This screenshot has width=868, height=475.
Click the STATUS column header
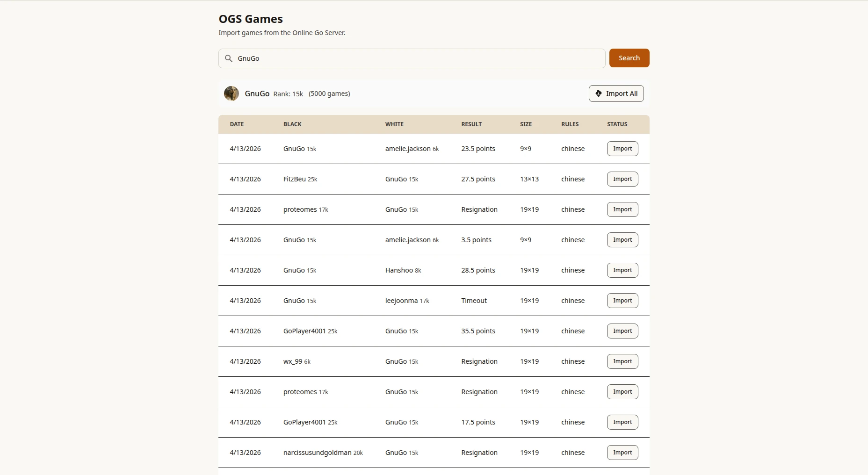tap(617, 124)
